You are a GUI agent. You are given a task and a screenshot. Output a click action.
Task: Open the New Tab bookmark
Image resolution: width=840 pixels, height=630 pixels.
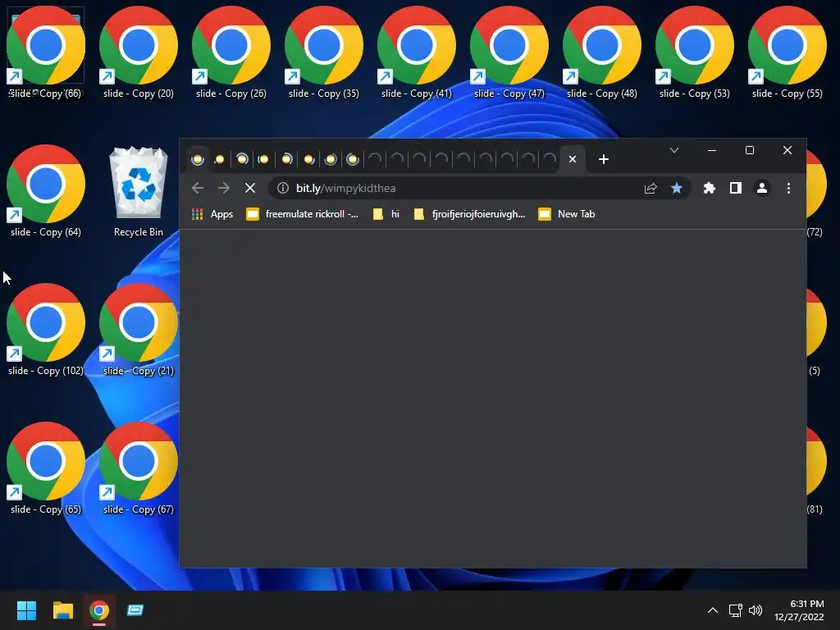point(567,214)
